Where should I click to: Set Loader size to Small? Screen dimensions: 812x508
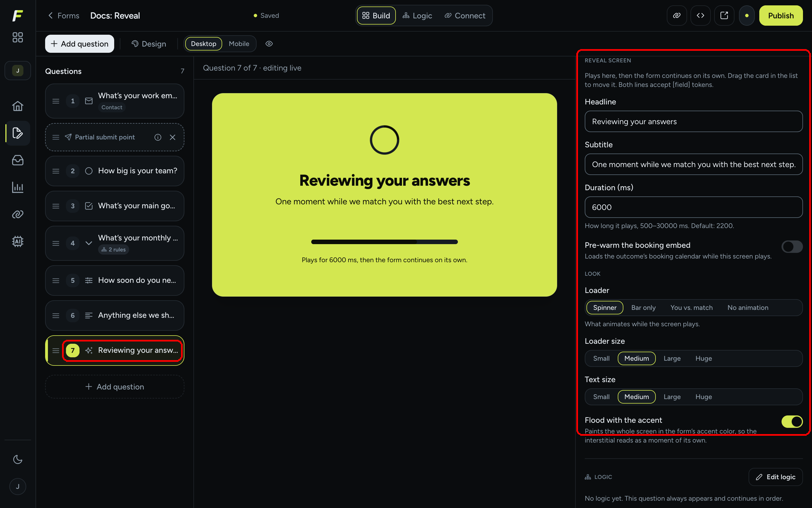tap(601, 358)
